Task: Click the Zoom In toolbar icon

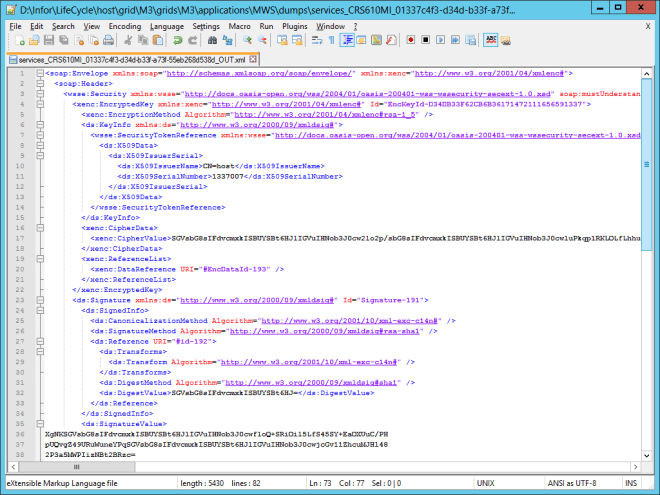Action: pyautogui.click(x=245, y=40)
